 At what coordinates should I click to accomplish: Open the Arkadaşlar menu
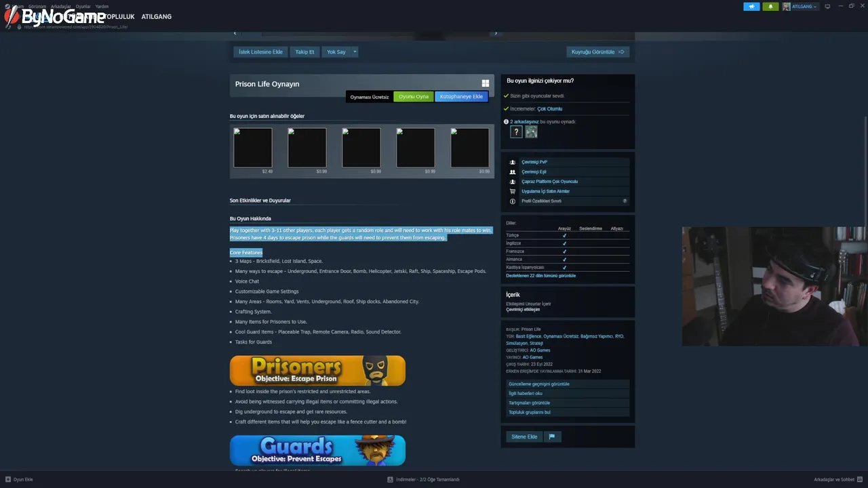click(x=60, y=6)
